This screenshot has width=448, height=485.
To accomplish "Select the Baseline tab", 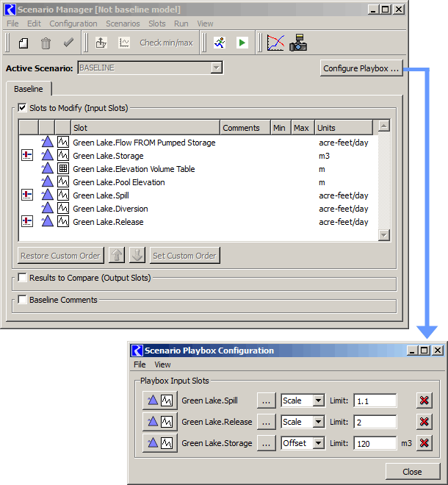I will [29, 89].
